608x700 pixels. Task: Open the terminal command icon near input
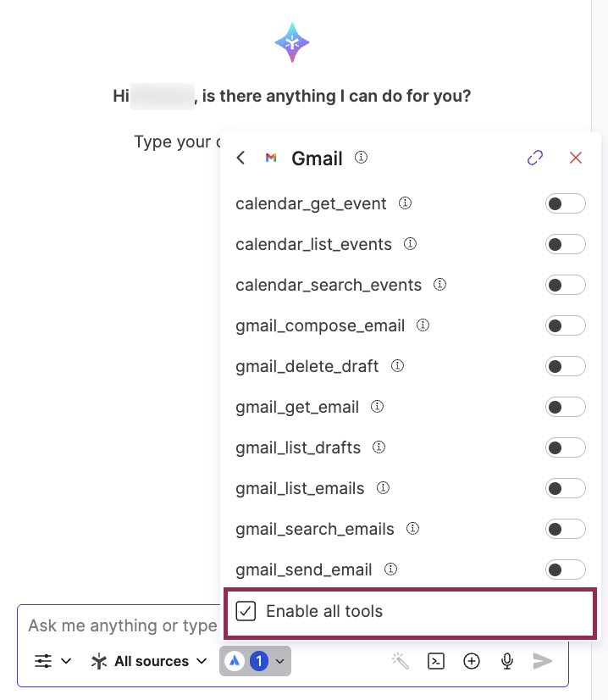[x=436, y=661]
